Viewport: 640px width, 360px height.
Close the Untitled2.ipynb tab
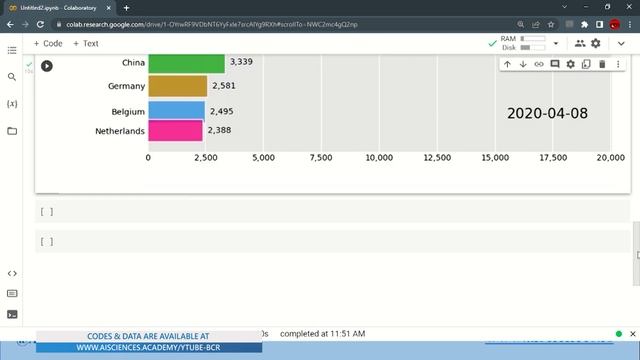click(109, 8)
